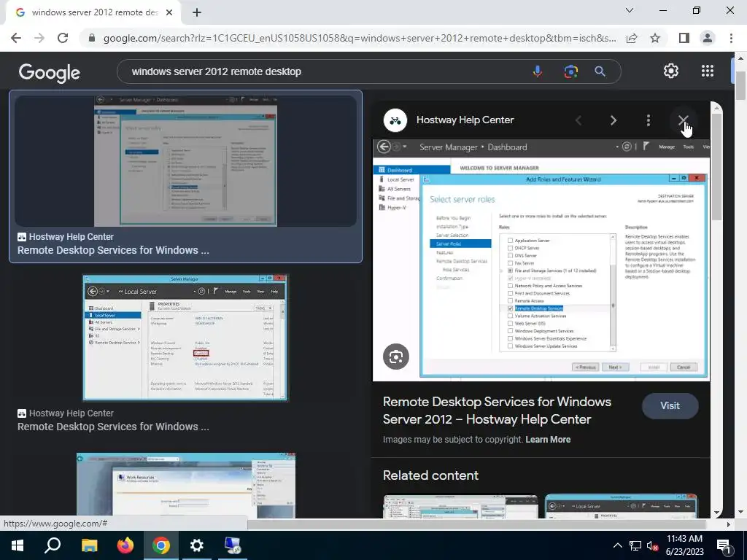
Task: Click the large preview image
Action: pyautogui.click(x=541, y=260)
